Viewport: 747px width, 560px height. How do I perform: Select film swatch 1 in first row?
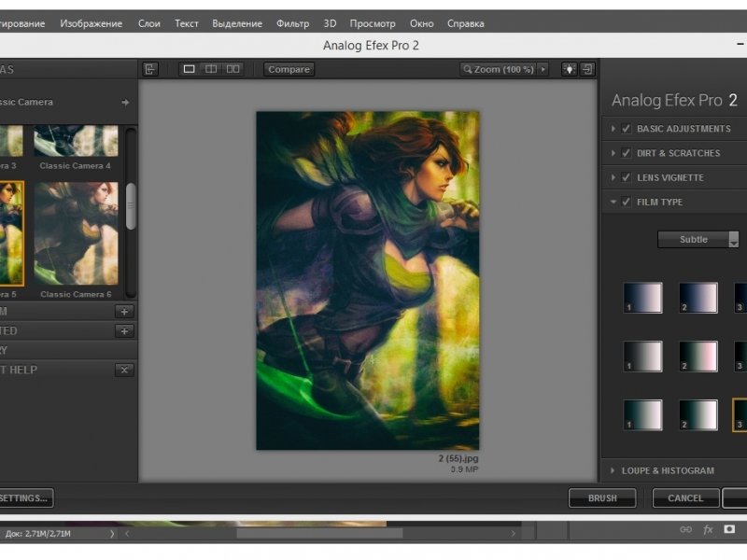(642, 298)
